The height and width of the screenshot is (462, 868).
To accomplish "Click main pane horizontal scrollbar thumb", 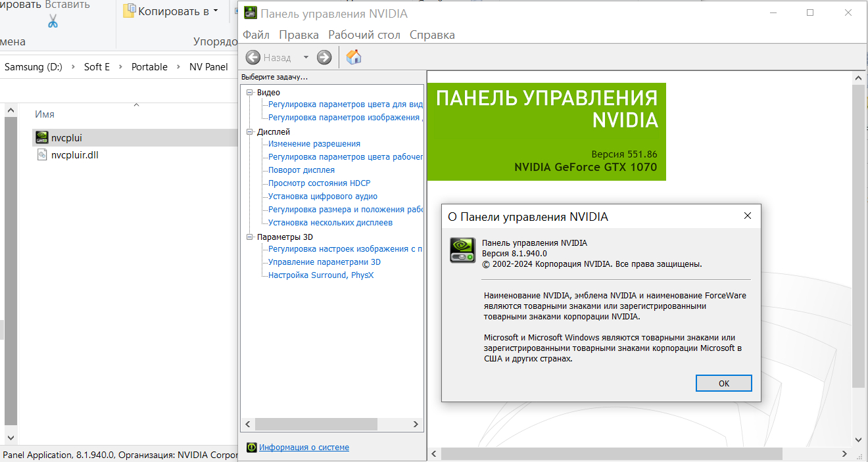I will [612, 454].
